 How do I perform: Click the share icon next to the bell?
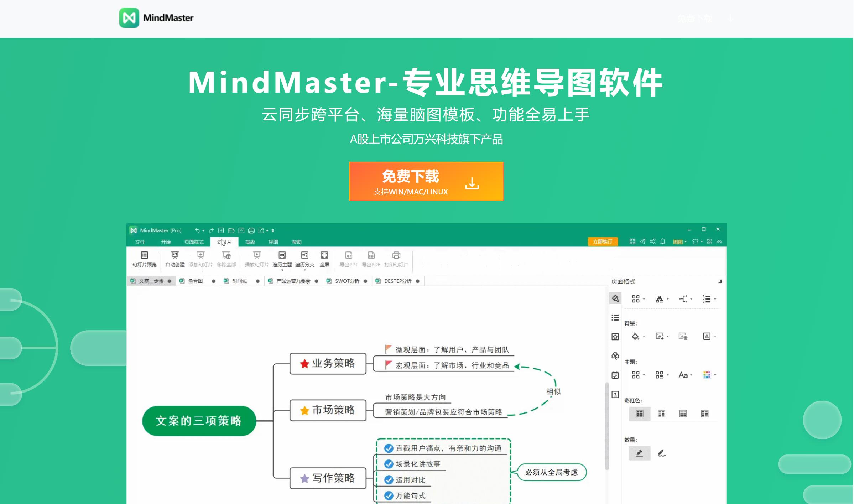click(652, 241)
